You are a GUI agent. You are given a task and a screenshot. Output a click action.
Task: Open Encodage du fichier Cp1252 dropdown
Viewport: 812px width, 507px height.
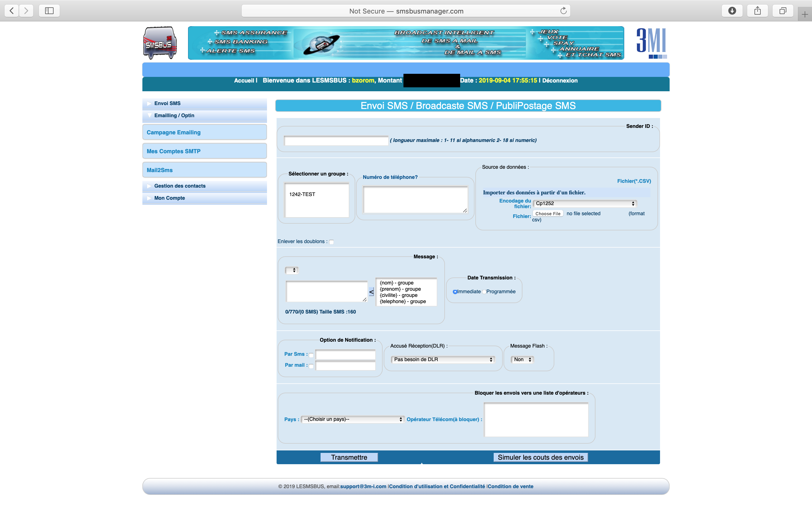(584, 204)
